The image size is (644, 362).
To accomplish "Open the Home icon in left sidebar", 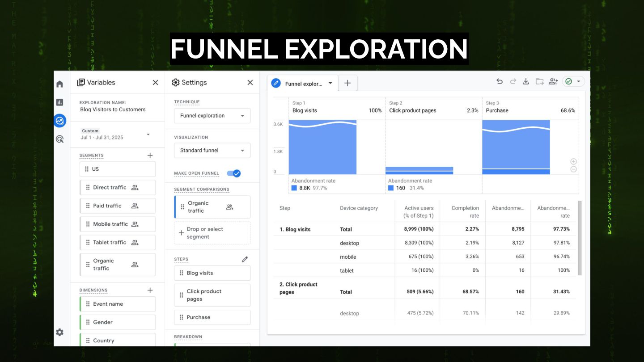I will tap(59, 84).
